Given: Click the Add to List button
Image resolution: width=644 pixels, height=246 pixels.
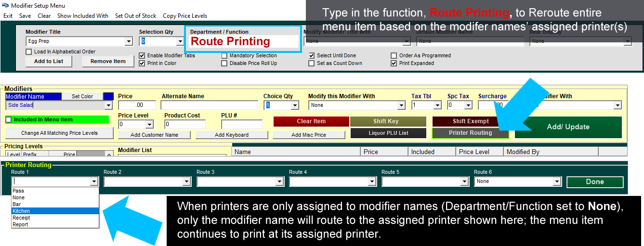Looking at the screenshot, I should [49, 61].
